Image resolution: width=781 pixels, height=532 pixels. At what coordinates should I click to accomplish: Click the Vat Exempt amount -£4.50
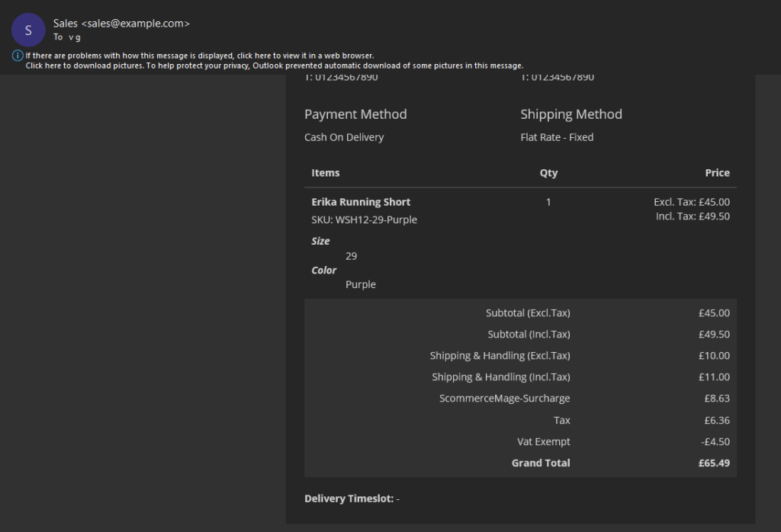coord(714,441)
